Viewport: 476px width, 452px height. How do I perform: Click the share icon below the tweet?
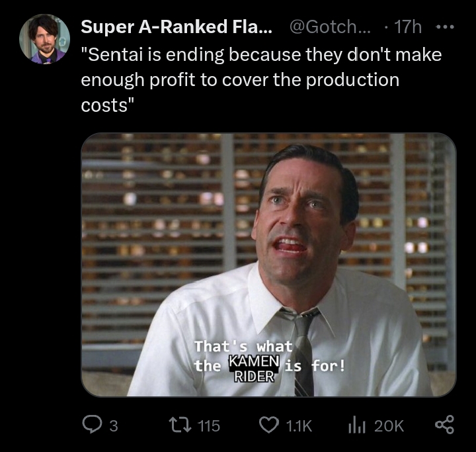446,426
